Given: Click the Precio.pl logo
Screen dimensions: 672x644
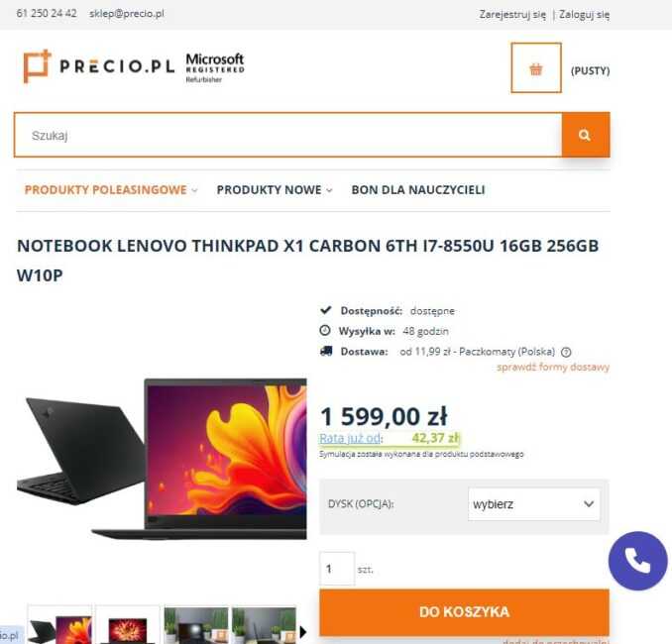Looking at the screenshot, I should (98, 66).
